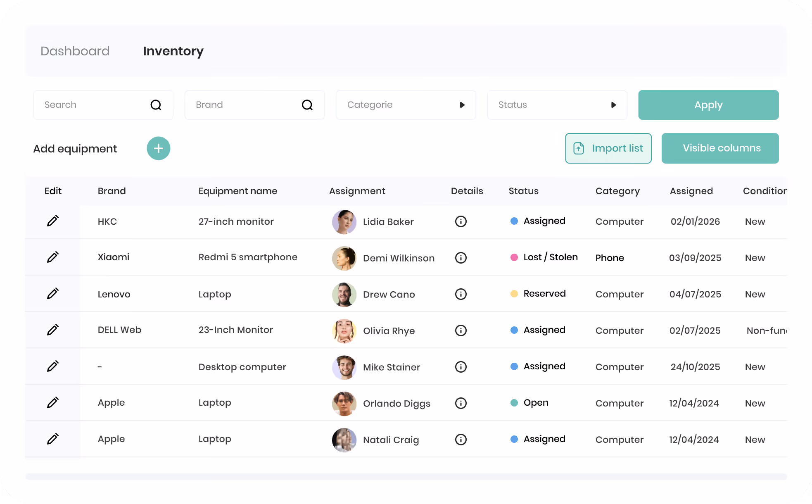Click the edit pencil for Xiaomi row
Image resolution: width=812 pixels, height=504 pixels.
[x=52, y=257]
